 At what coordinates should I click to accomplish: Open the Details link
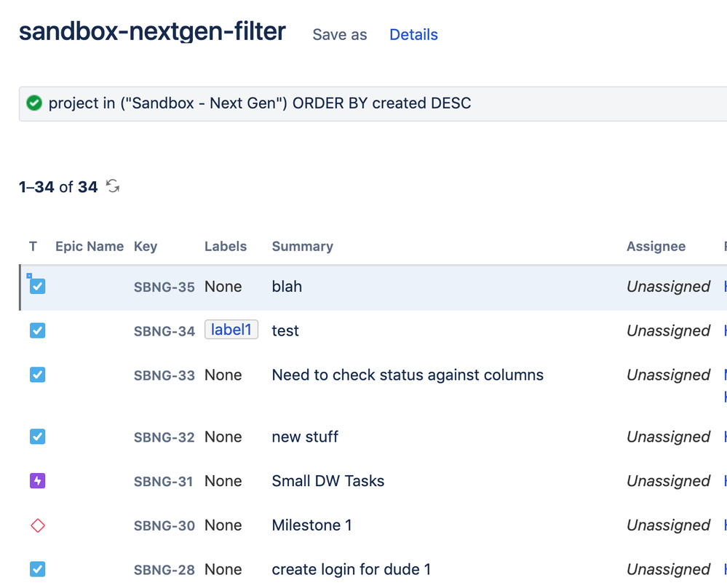[413, 35]
